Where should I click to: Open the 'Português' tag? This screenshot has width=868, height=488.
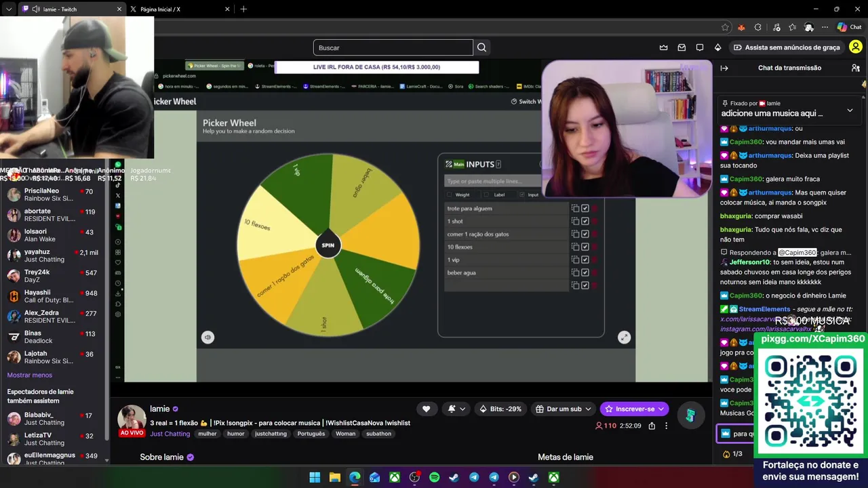pos(311,434)
